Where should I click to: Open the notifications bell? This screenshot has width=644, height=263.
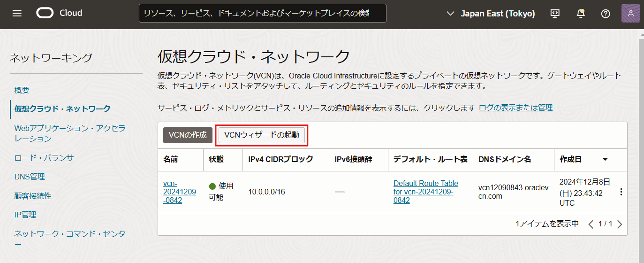pos(581,14)
